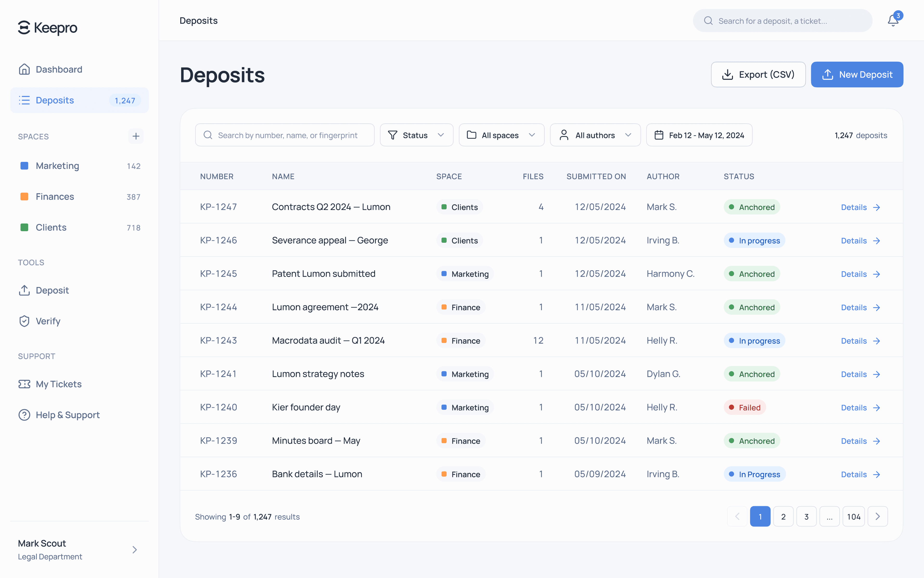Go to page 104
The width and height of the screenshot is (924, 578).
point(854,516)
